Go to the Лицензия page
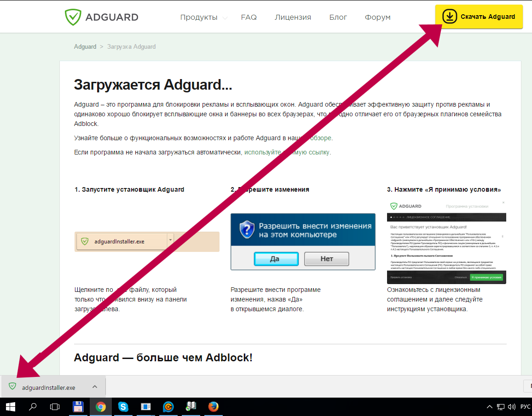Viewport: 532px width, 416px height. tap(293, 17)
